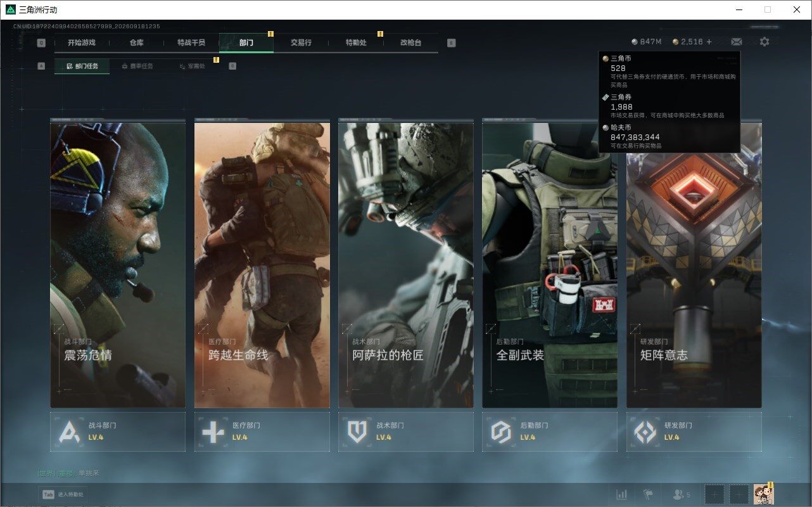This screenshot has width=812, height=507.
Task: Click the 三角币 coin icon beside 2,516
Action: (676, 42)
